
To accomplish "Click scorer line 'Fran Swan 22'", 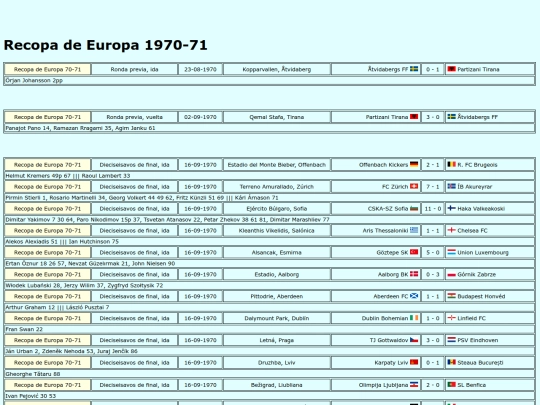I will tap(24, 329).
